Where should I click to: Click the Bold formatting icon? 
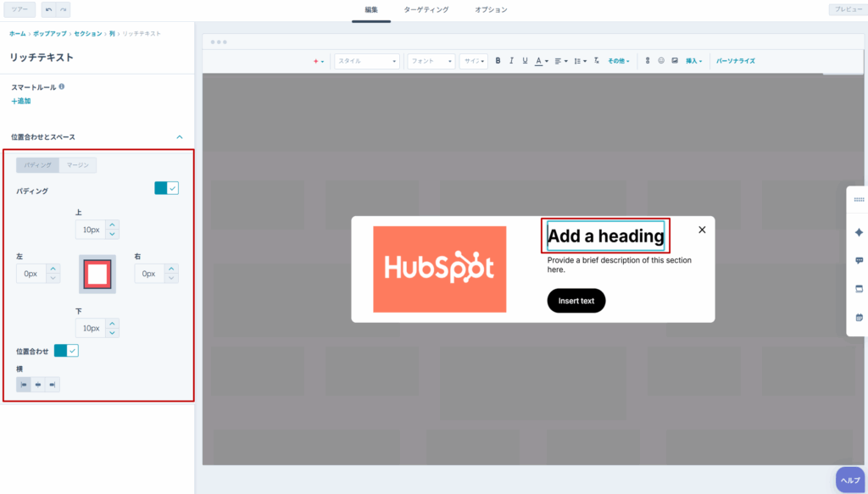click(498, 61)
